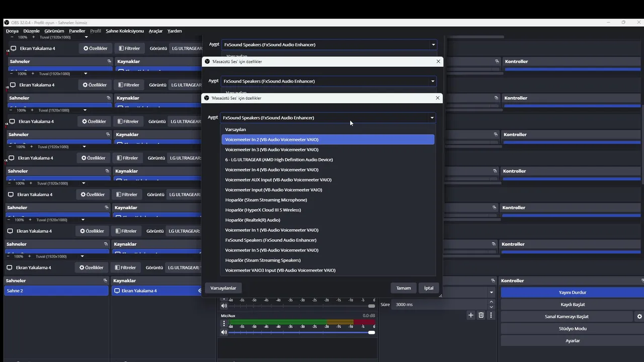Mute Mic/Aux with the speaker icon
644x362 pixels.
(224, 332)
